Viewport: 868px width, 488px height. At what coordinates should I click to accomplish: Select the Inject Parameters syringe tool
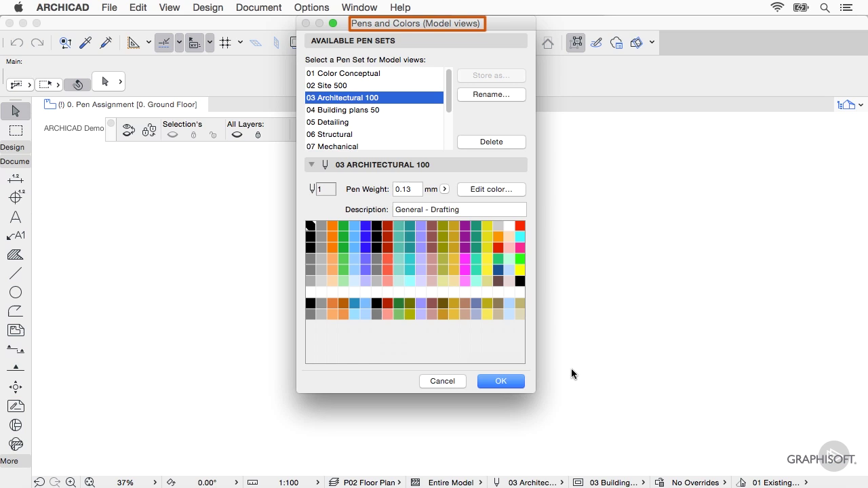106,43
